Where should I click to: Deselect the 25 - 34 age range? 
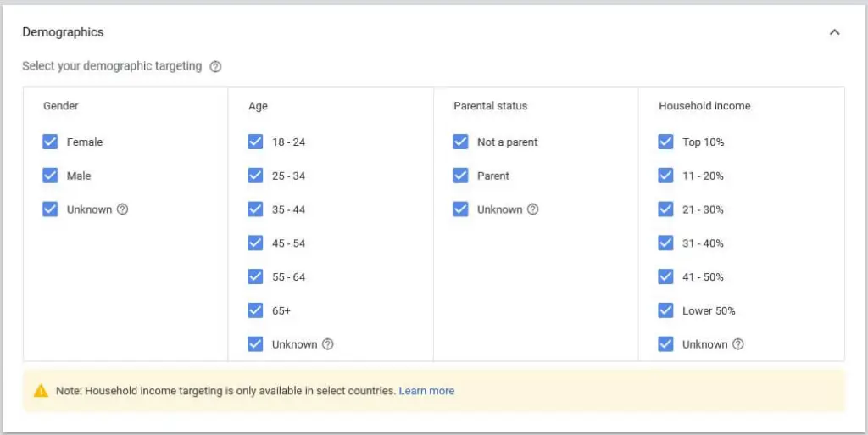pos(255,176)
